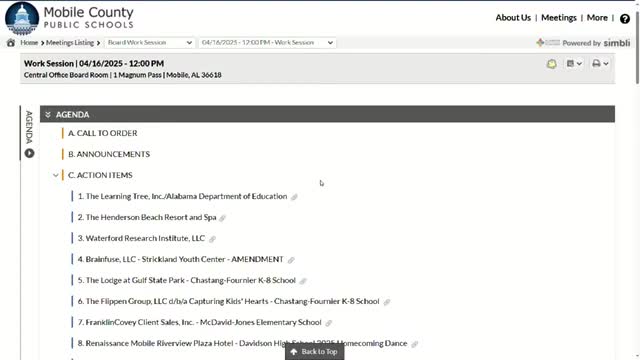
Task: Click the yellow notification bell icon
Action: [551, 64]
